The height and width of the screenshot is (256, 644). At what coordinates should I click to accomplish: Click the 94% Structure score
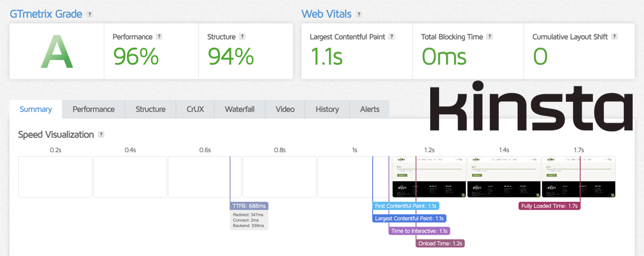point(230,57)
